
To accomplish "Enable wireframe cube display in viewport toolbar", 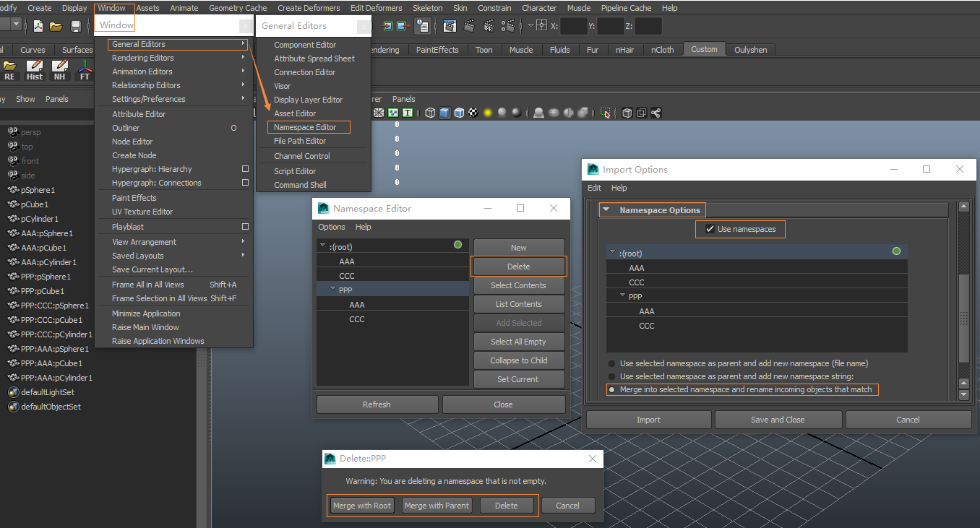I will tap(430, 113).
